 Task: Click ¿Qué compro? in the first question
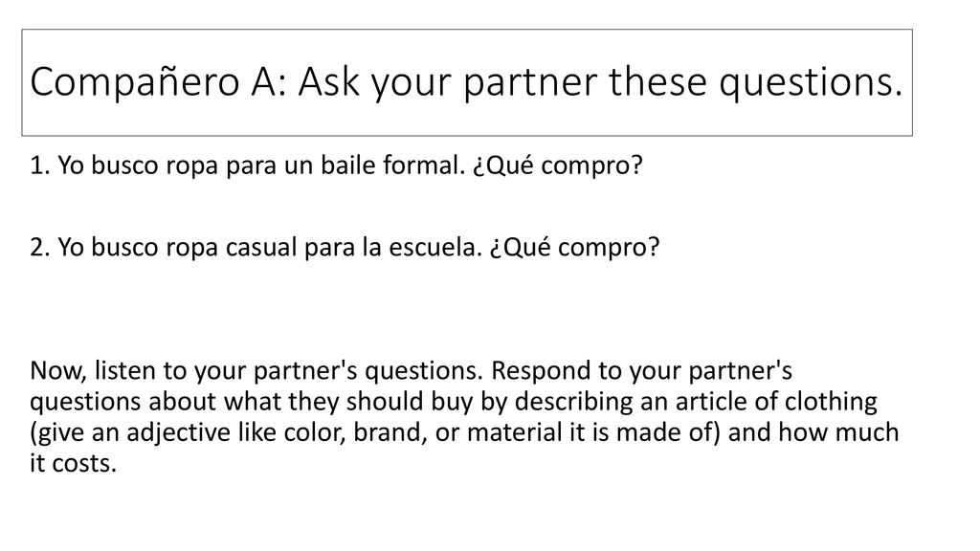(558, 166)
